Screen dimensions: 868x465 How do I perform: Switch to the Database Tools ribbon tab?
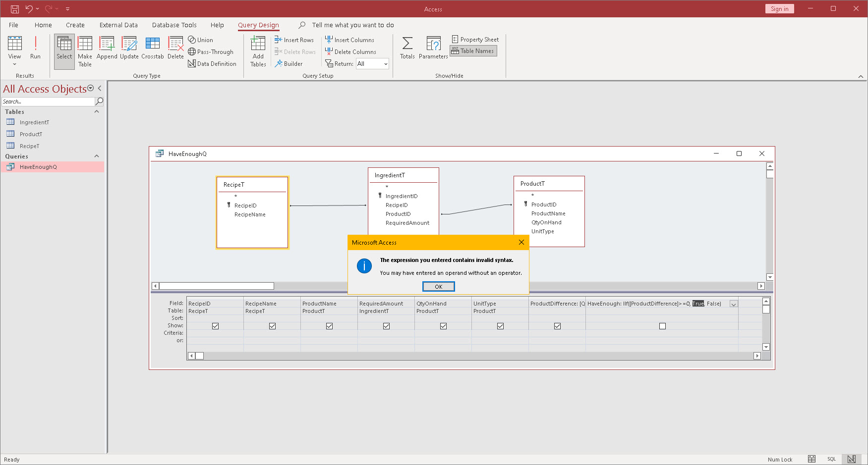(x=174, y=25)
